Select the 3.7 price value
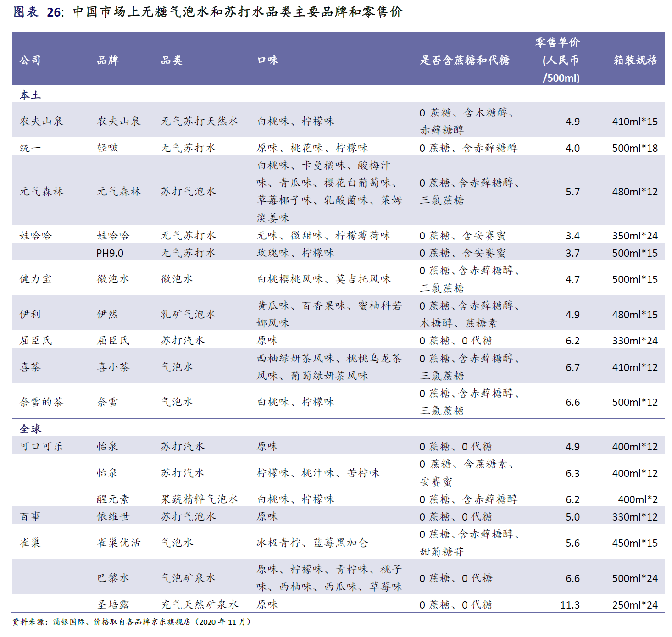 572,253
